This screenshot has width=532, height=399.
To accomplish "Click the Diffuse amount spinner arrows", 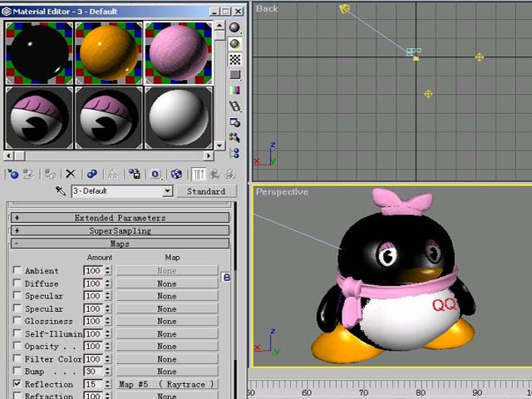I will coord(107,283).
